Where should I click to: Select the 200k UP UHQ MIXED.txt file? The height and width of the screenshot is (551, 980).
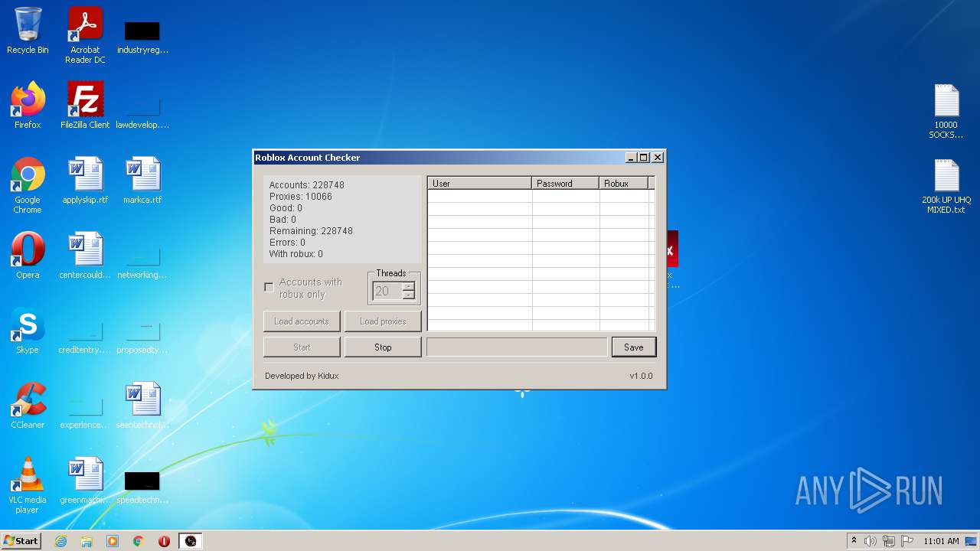point(946,186)
